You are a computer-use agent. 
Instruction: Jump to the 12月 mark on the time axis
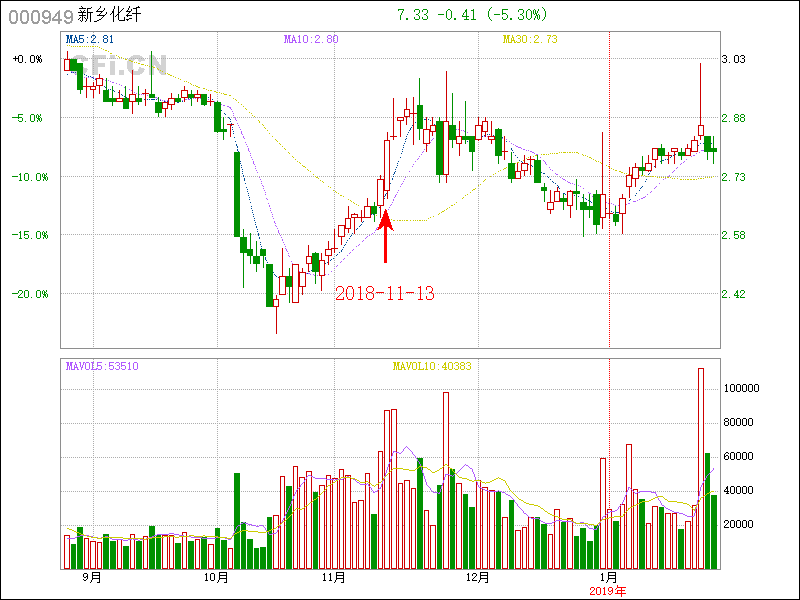tap(478, 578)
